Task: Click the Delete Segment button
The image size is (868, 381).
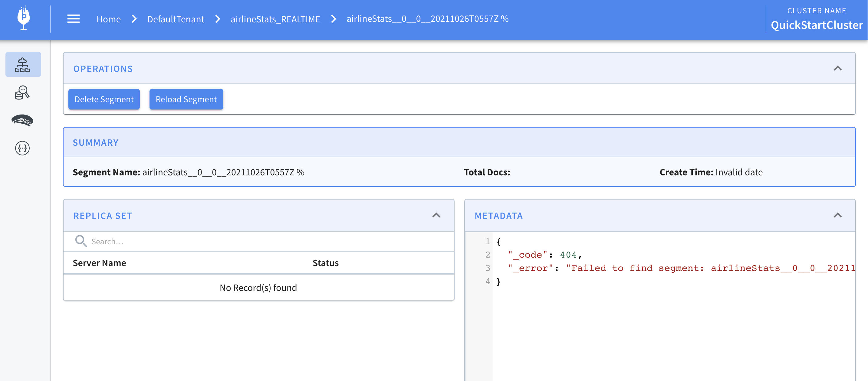Action: (104, 99)
